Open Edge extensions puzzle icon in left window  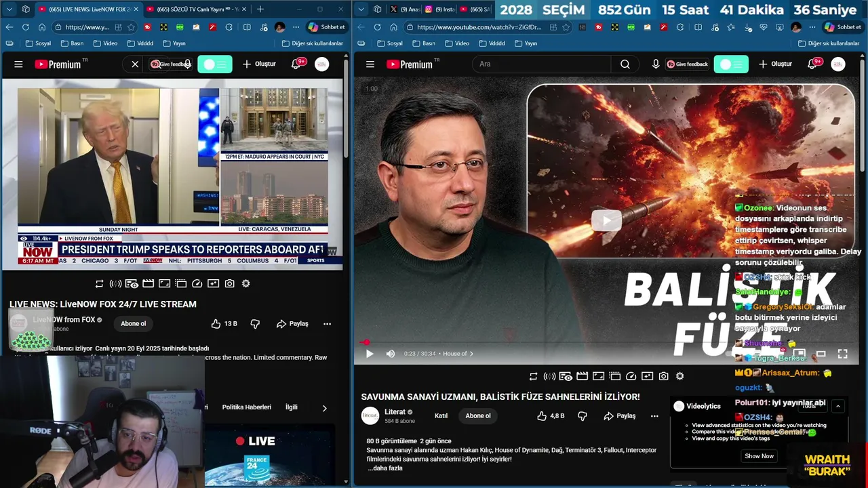228,27
